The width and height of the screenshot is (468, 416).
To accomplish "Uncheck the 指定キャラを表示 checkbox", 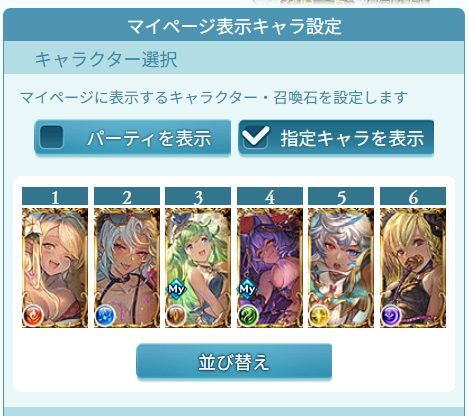I will tap(255, 137).
